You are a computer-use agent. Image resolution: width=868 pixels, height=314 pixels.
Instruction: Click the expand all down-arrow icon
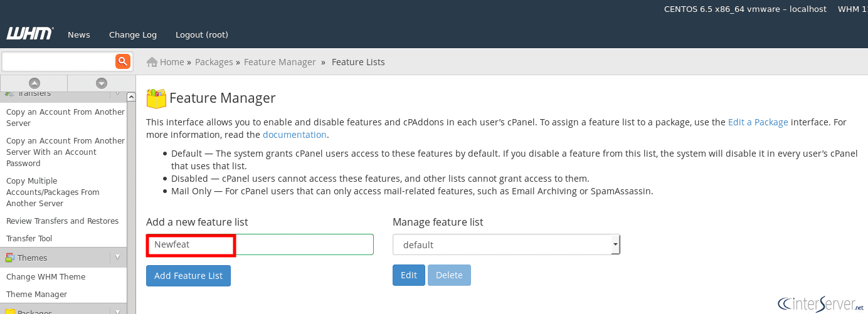pyautogui.click(x=101, y=83)
